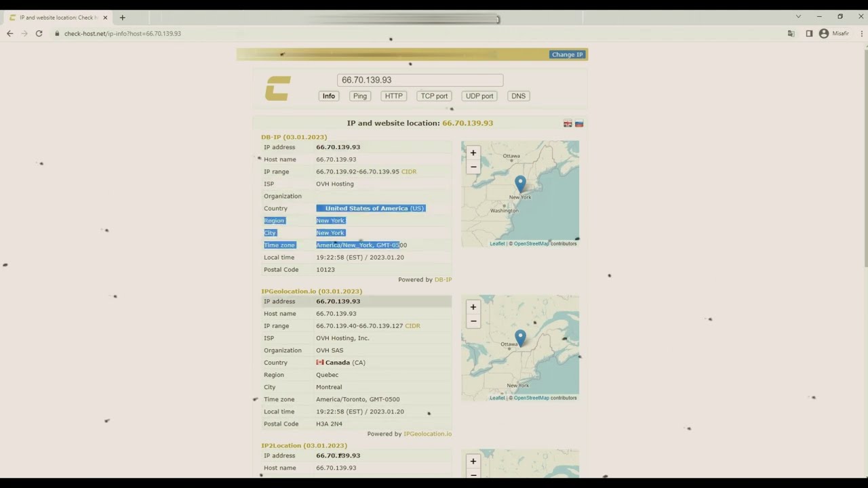Click OpenStreetMap link on IPGeolocation.io map
868x488 pixels.
532,398
